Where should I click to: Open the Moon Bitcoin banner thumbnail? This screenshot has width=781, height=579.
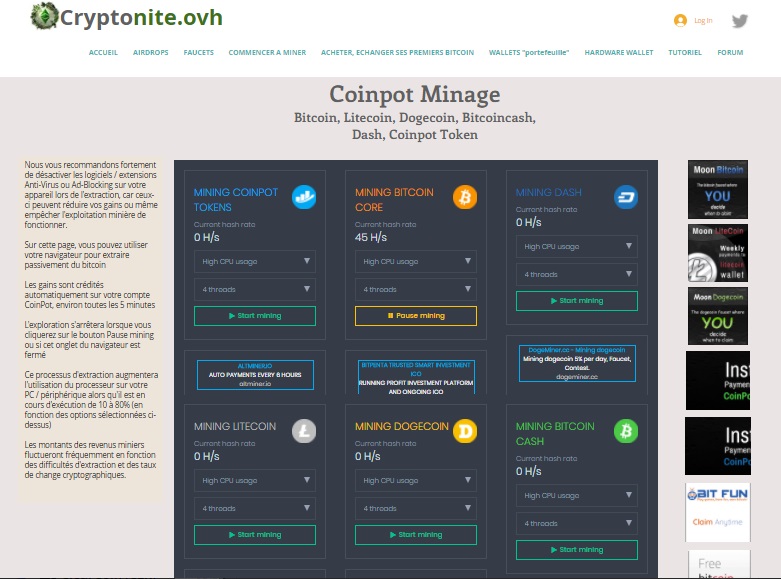[x=718, y=189]
